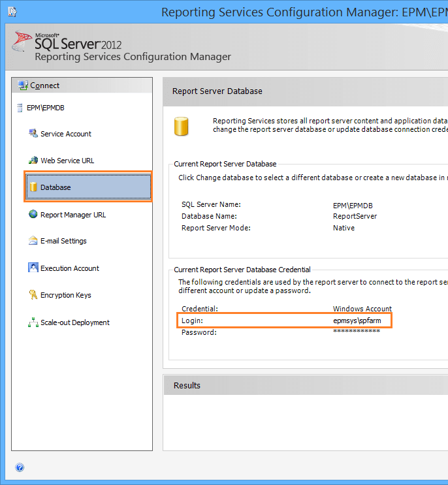448x485 pixels.
Task: Select the Database navigation item
Action: (88, 187)
